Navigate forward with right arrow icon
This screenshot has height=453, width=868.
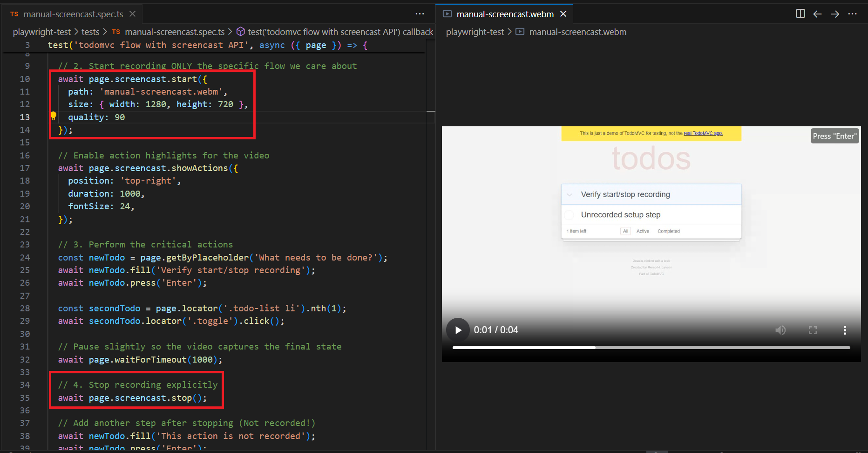tap(835, 14)
